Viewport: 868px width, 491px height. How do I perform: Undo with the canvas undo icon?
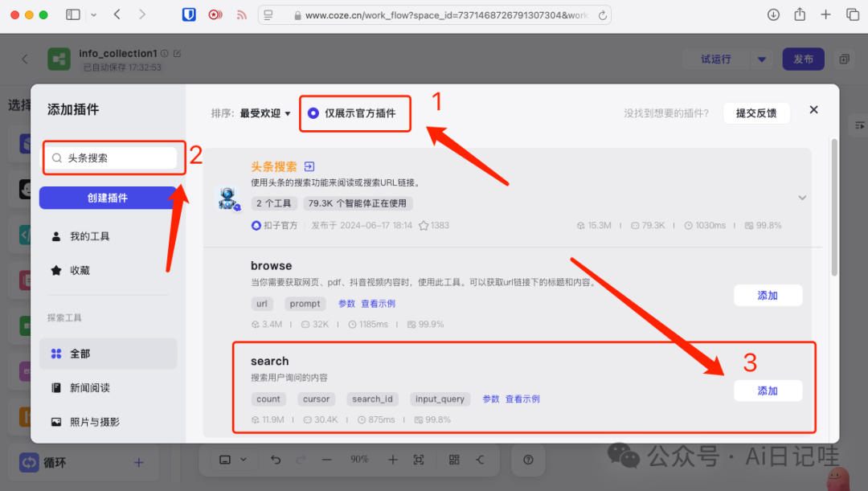click(276, 460)
